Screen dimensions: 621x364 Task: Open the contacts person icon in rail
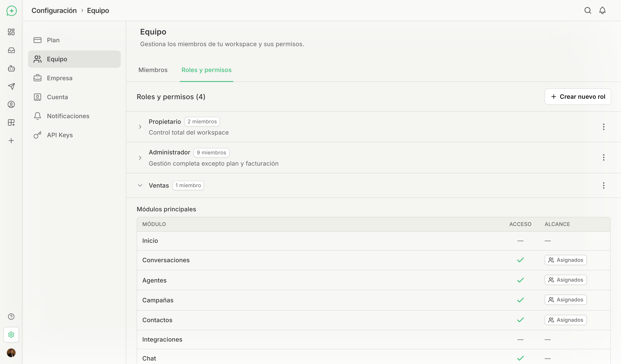pos(11,104)
